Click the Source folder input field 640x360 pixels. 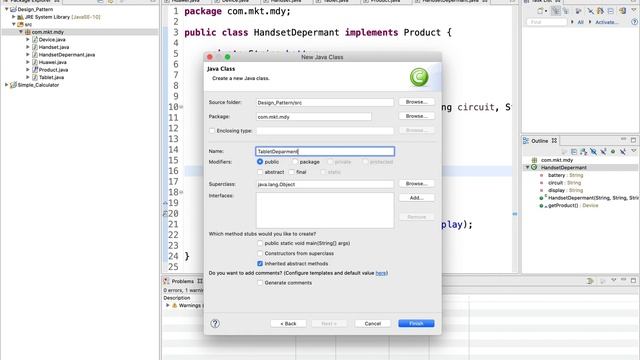(x=325, y=102)
